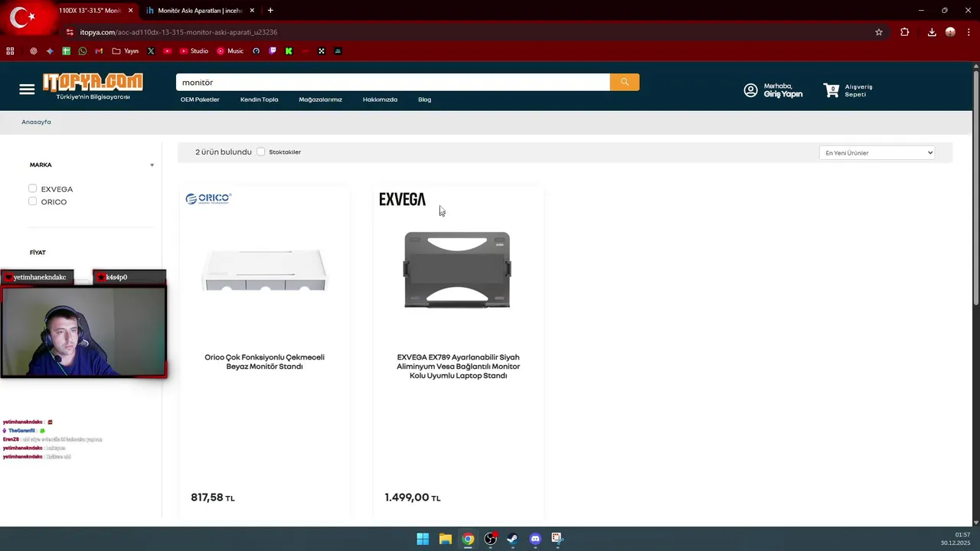Open the Gemini sparkle bookmark
Image resolution: width=980 pixels, height=551 pixels.
(x=50, y=51)
